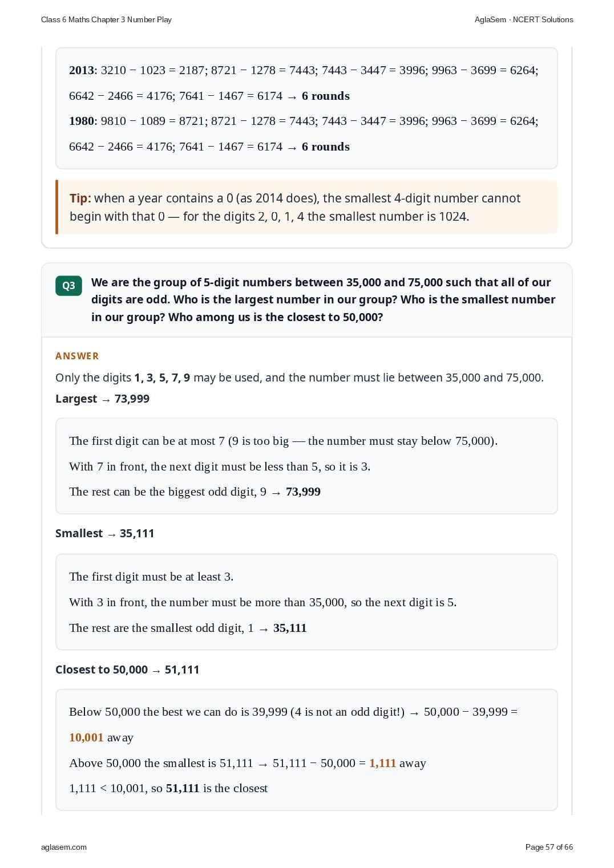614x868 pixels.
Task: Click the bold 73,999 result in explanation box
Action: (303, 492)
